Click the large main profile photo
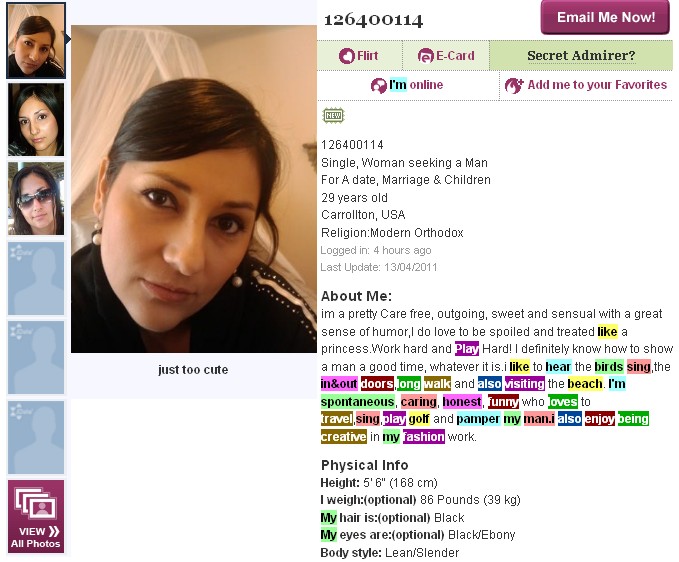Image resolution: width=679 pixels, height=562 pixels. tap(194, 189)
